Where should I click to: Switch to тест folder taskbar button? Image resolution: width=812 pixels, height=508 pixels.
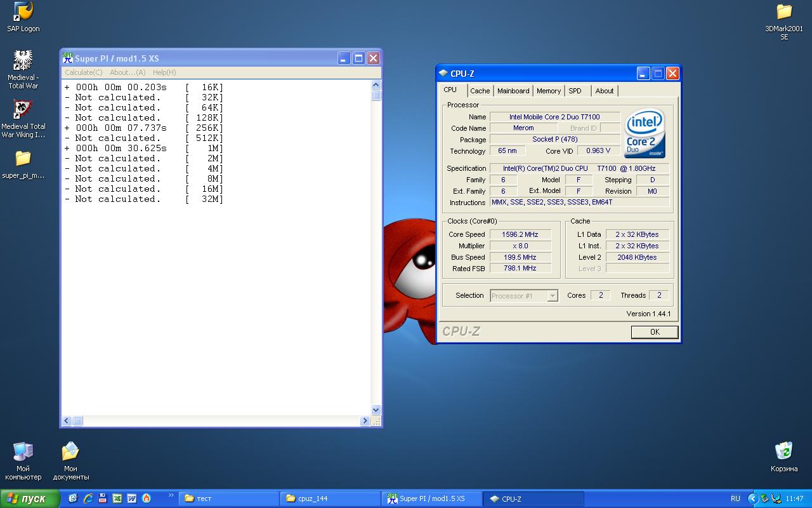[x=229, y=498]
